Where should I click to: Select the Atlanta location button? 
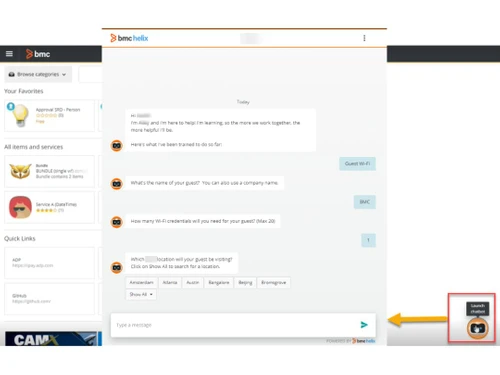[x=170, y=282]
